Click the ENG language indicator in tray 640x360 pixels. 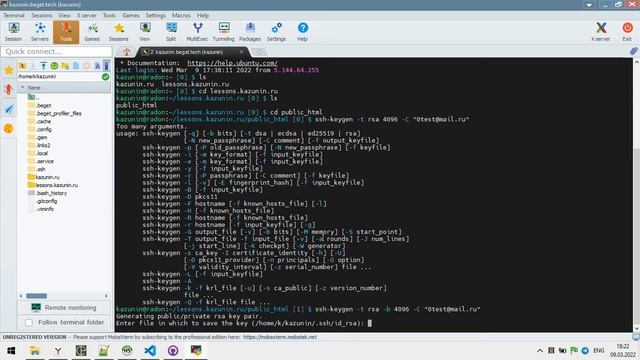coord(598,351)
